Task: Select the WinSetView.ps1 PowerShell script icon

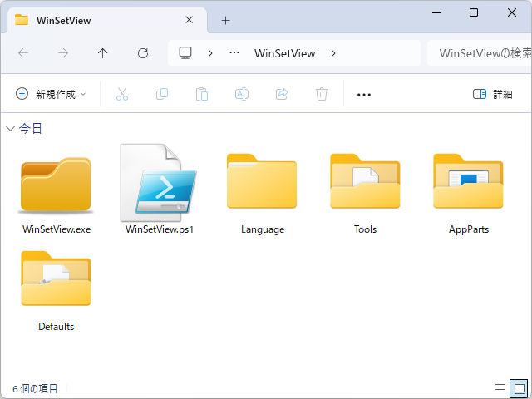Action: pyautogui.click(x=159, y=183)
